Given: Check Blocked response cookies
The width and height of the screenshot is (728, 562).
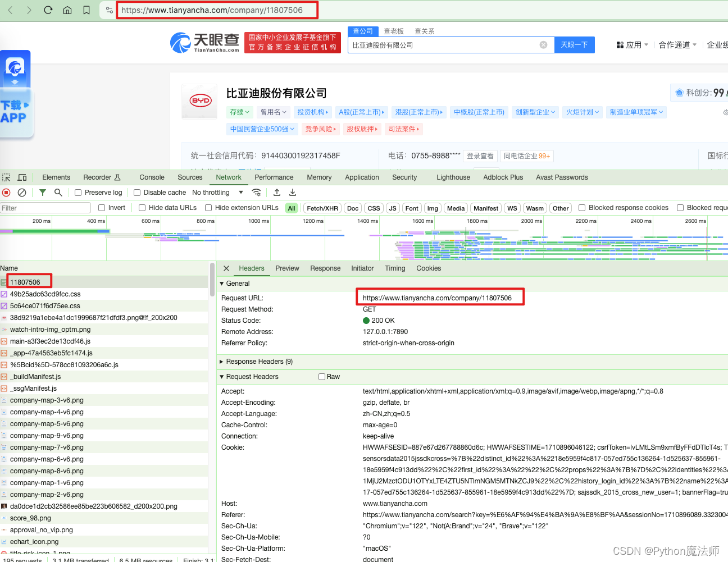Looking at the screenshot, I should point(582,208).
